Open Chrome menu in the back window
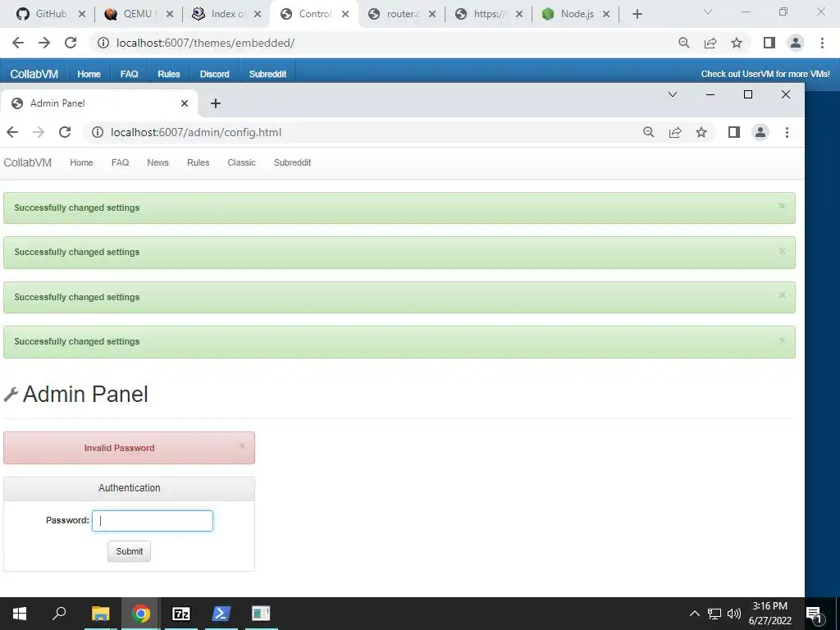Image resolution: width=840 pixels, height=630 pixels. (822, 43)
